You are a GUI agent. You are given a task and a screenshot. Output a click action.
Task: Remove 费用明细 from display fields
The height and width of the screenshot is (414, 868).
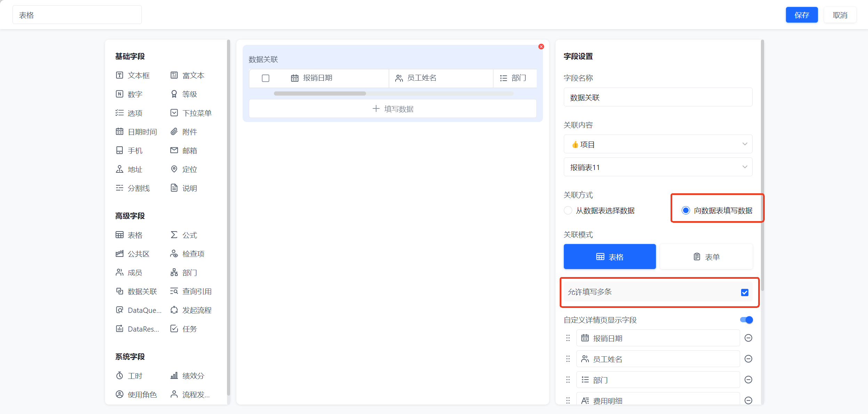click(x=748, y=400)
